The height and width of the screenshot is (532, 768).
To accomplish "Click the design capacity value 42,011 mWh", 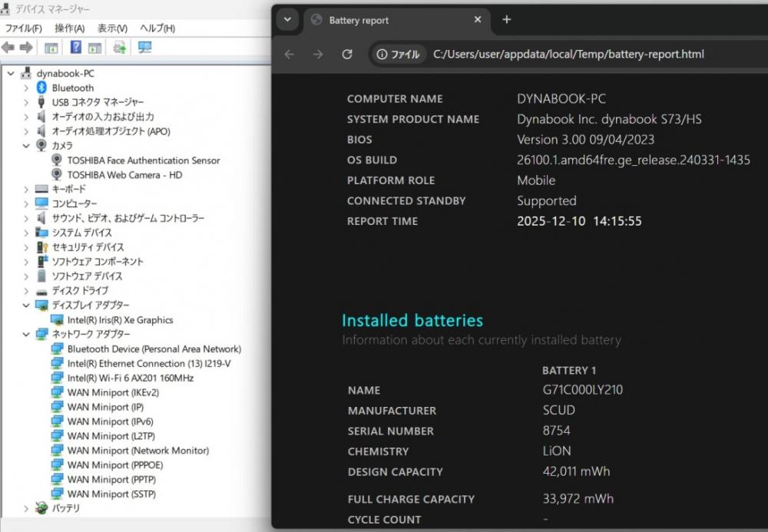I will [577, 471].
